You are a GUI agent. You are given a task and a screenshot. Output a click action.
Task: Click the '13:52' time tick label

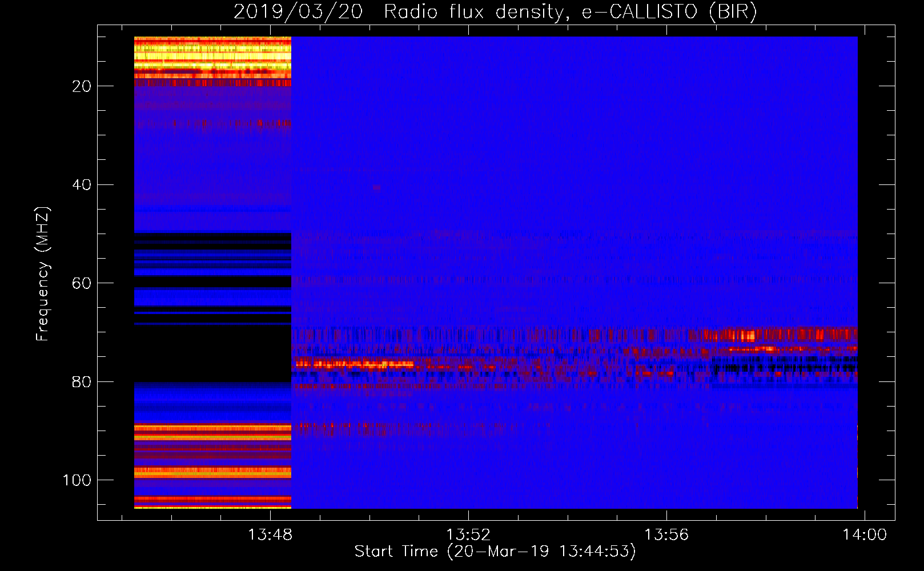point(468,534)
